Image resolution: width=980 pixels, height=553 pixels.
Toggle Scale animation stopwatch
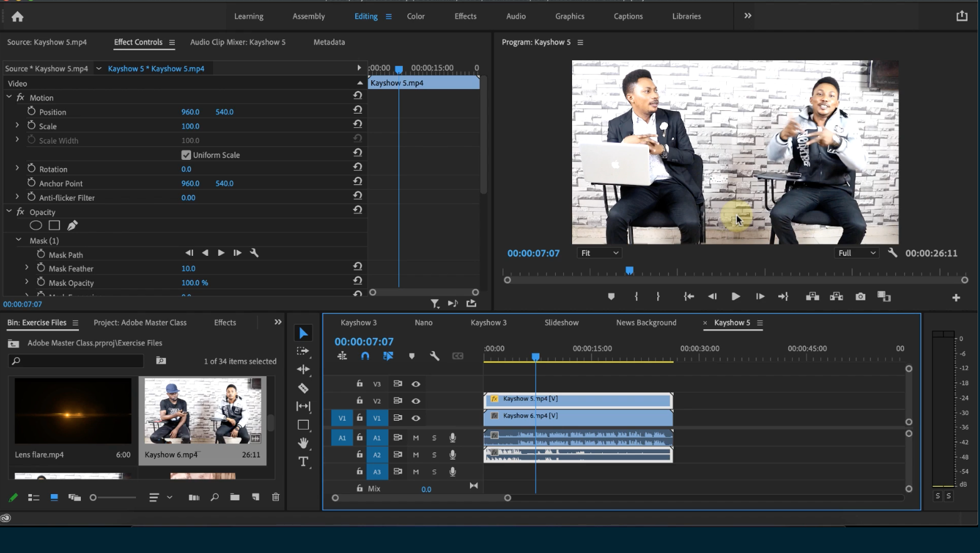tap(31, 125)
